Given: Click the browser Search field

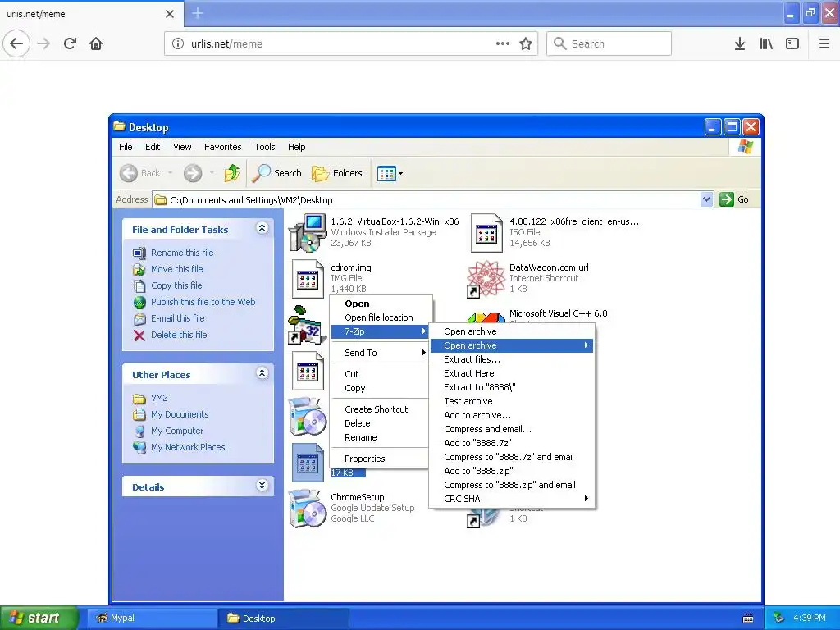Looking at the screenshot, I should coord(609,44).
